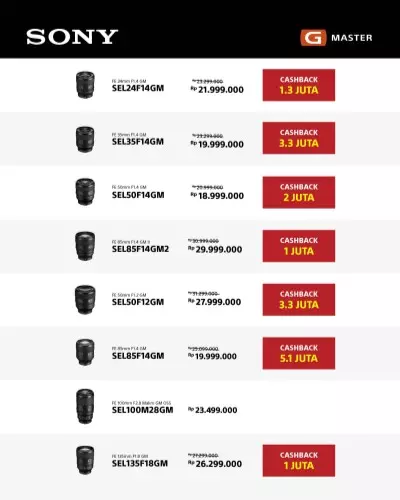Screen dimensions: 400x500
Task: Click the Rp 23.499.000 price
Action: [213, 410]
